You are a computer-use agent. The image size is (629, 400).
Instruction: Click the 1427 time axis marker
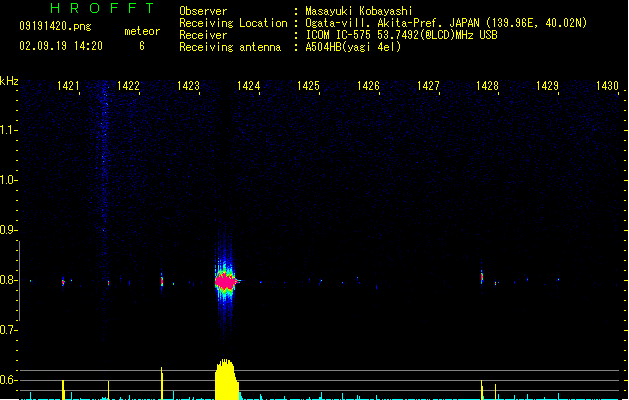pos(428,86)
